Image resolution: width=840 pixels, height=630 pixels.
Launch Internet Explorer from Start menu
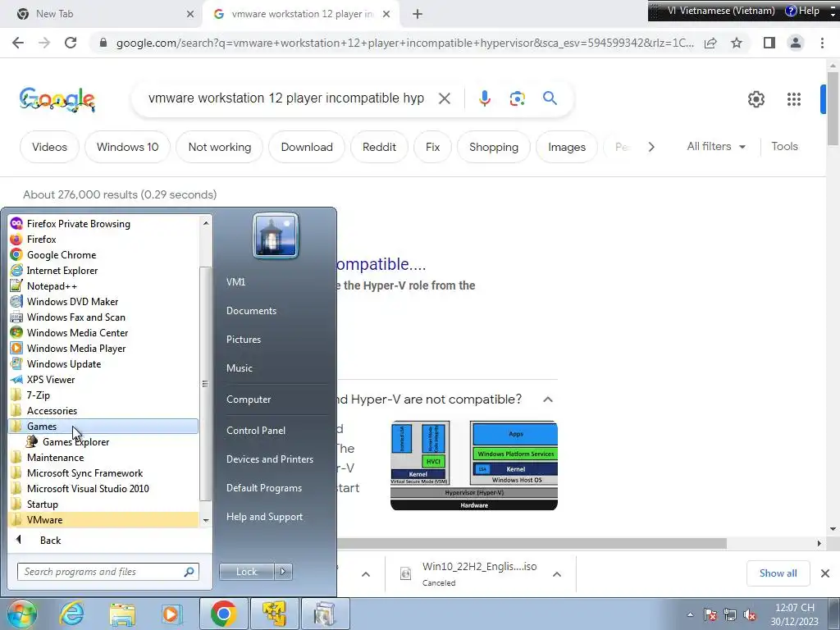62,271
